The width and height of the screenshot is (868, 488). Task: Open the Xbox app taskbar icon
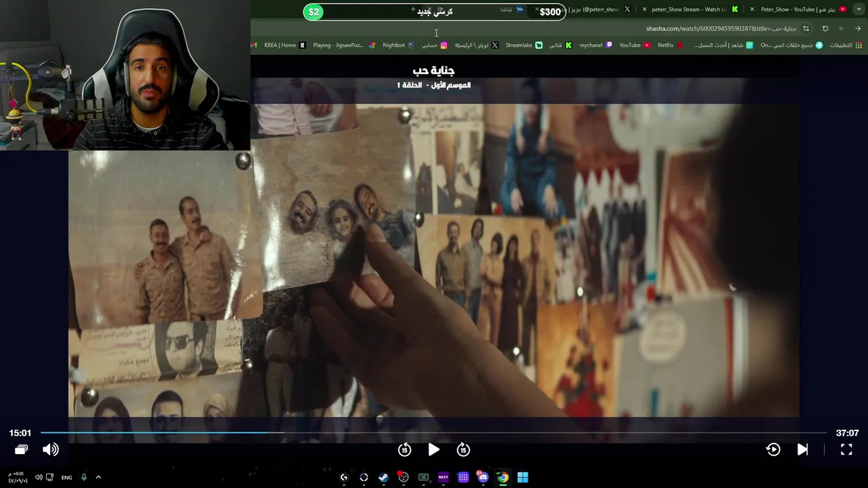pos(423,477)
